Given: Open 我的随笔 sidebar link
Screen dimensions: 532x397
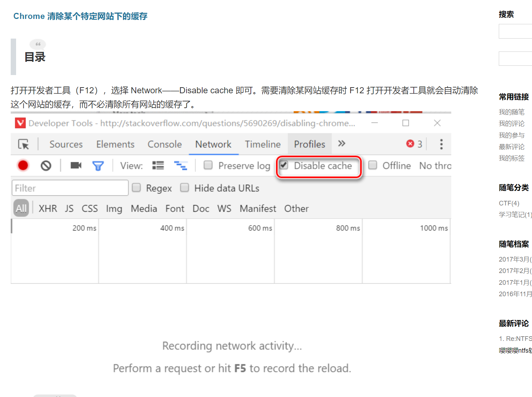Looking at the screenshot, I should pyautogui.click(x=512, y=112).
